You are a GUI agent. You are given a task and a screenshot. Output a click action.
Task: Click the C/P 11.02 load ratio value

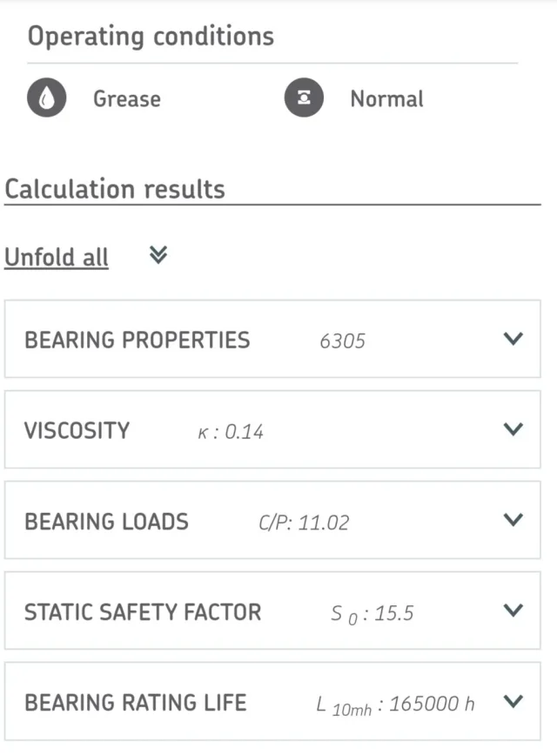click(304, 523)
